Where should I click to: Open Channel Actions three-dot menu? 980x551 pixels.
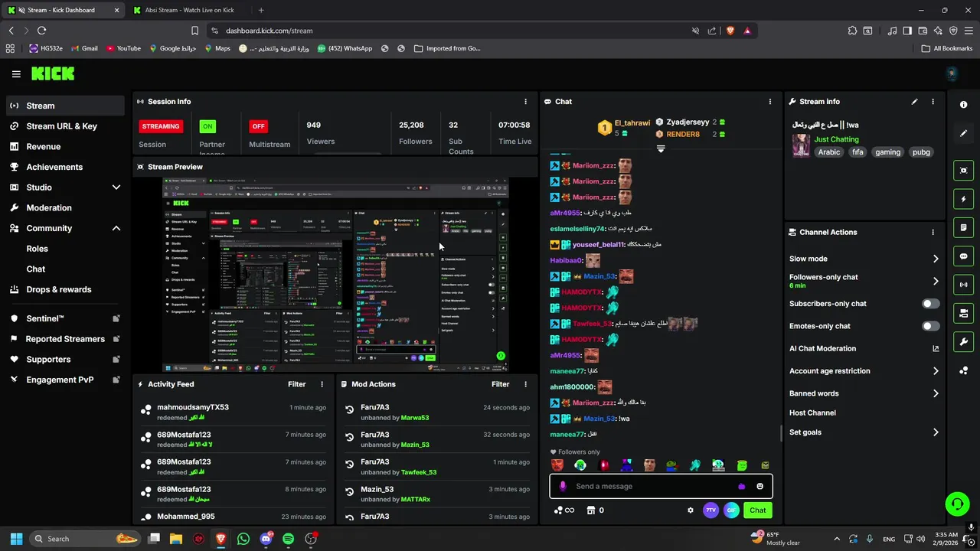point(933,232)
